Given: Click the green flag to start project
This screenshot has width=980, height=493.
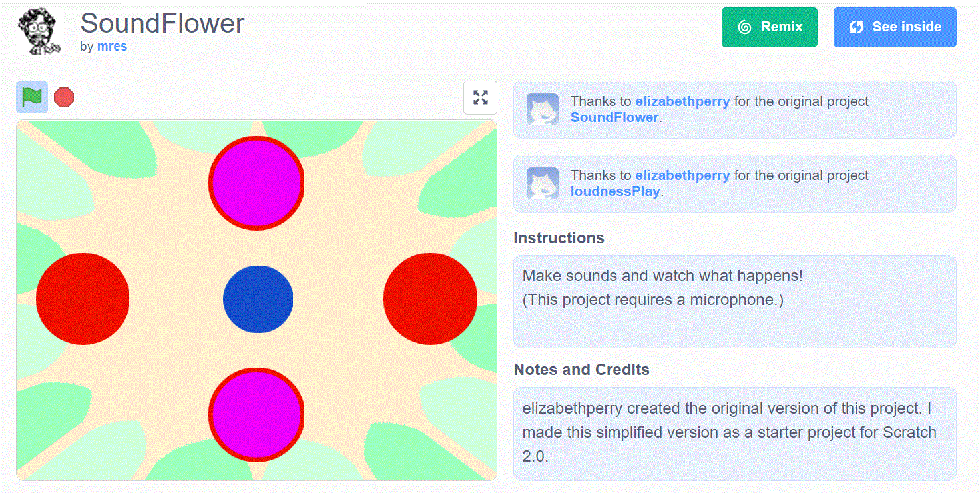Looking at the screenshot, I should tap(31, 97).
